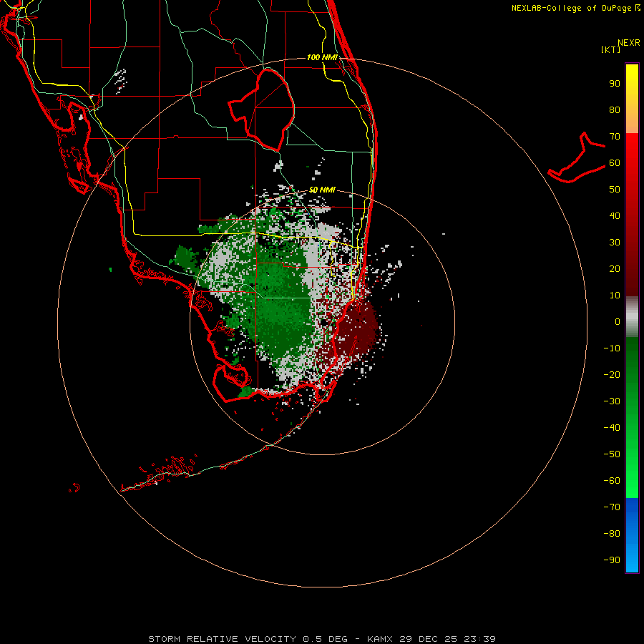Viewport: 644px width, 644px height.
Task: Click the '90' value on velocity scale
Action: pyautogui.click(x=615, y=84)
